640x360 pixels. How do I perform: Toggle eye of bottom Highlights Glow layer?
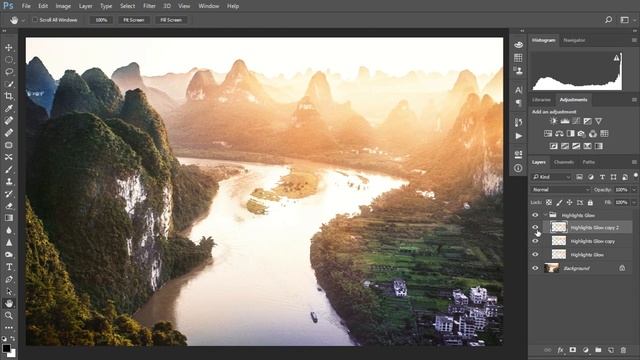535,255
